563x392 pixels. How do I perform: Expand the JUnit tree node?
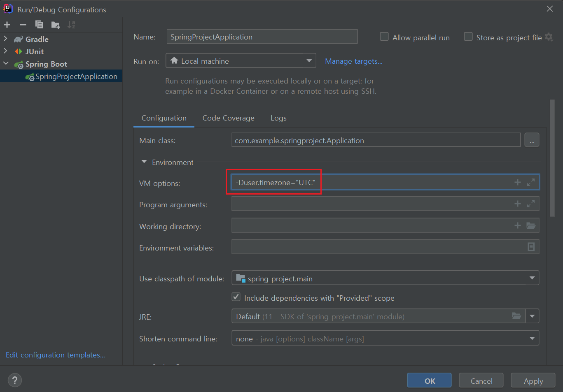[x=5, y=51]
